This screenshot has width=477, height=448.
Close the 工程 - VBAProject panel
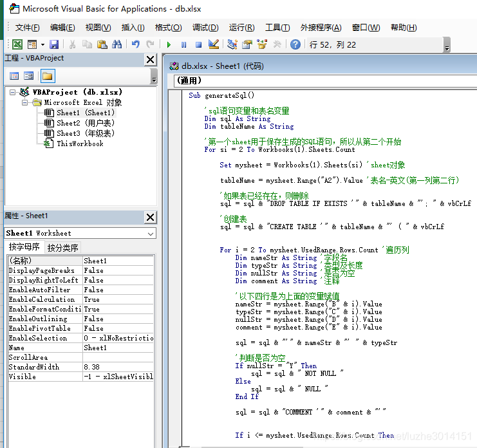point(150,60)
